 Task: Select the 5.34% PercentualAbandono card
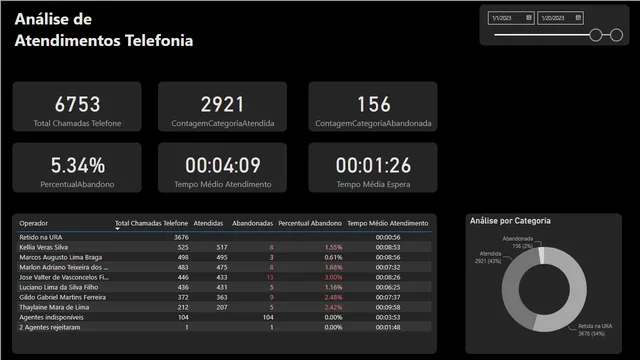pos(77,167)
